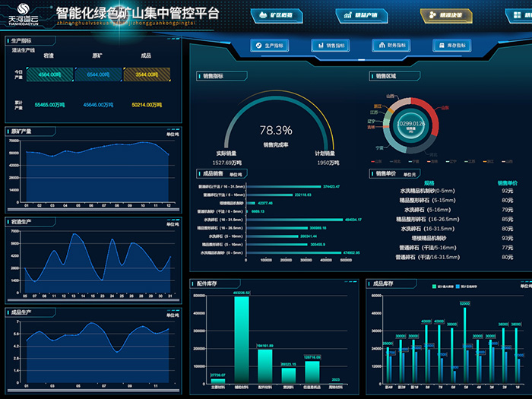
Task: Click the 484034.17 bar in 成品销售
Action: tap(295, 220)
